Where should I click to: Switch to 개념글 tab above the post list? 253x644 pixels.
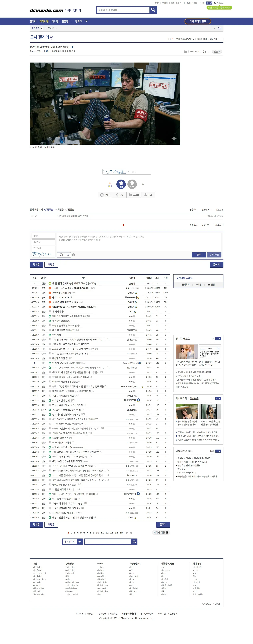pos(51,264)
